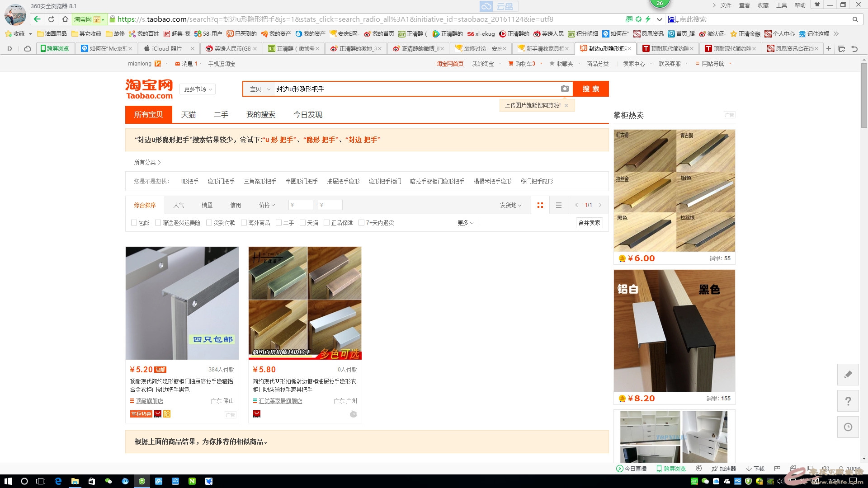868x488 pixels.
Task: Click the browser refresh icon
Action: [51, 19]
